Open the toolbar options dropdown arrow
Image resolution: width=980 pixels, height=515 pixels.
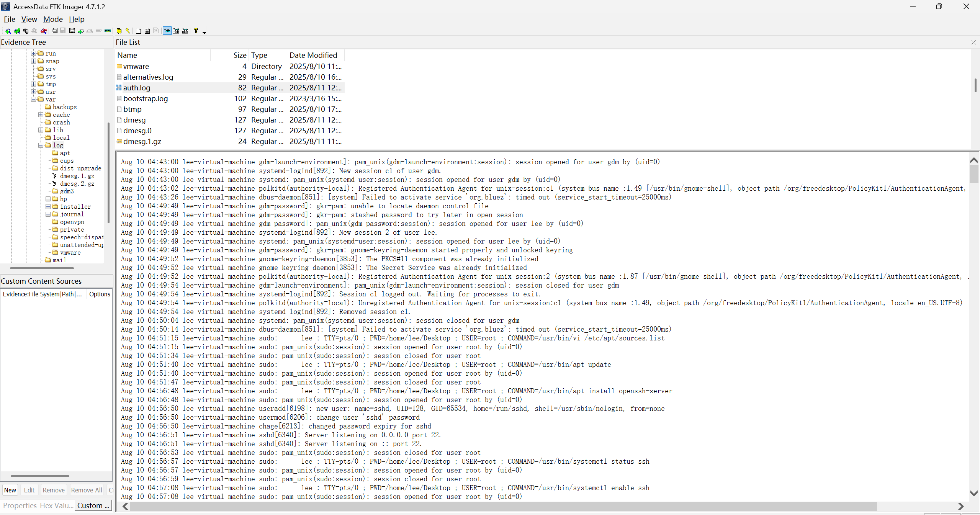[x=204, y=33]
